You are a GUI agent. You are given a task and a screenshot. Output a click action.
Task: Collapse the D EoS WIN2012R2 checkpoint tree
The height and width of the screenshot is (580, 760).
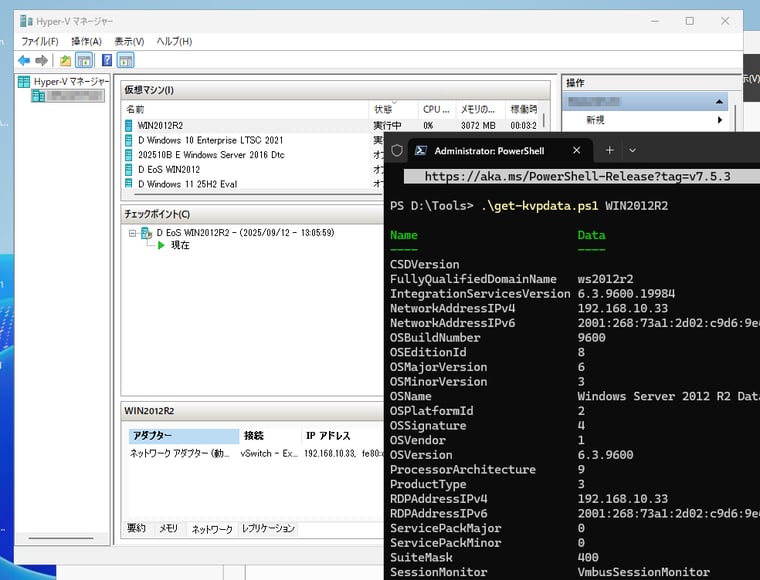(x=132, y=234)
